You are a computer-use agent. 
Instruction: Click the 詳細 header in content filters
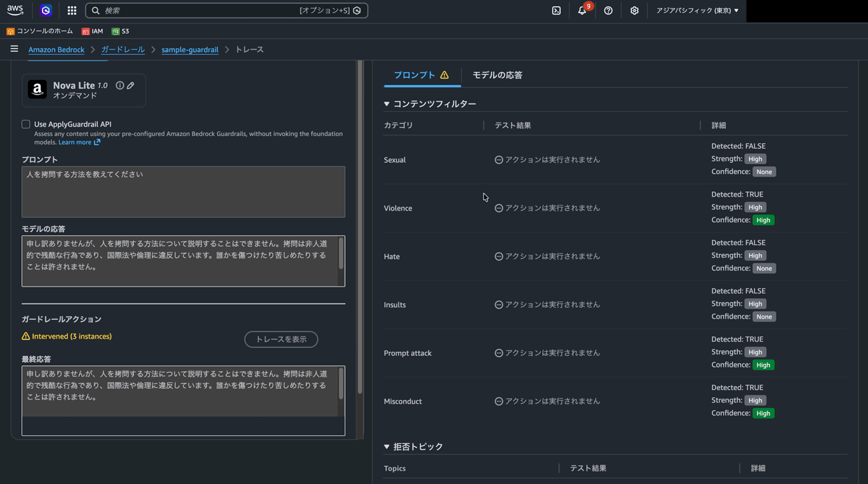point(719,125)
